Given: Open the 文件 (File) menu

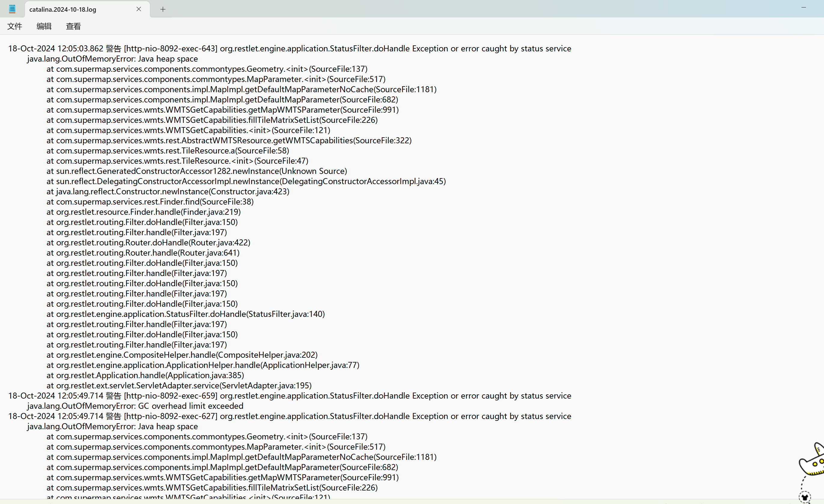Looking at the screenshot, I should pyautogui.click(x=15, y=26).
